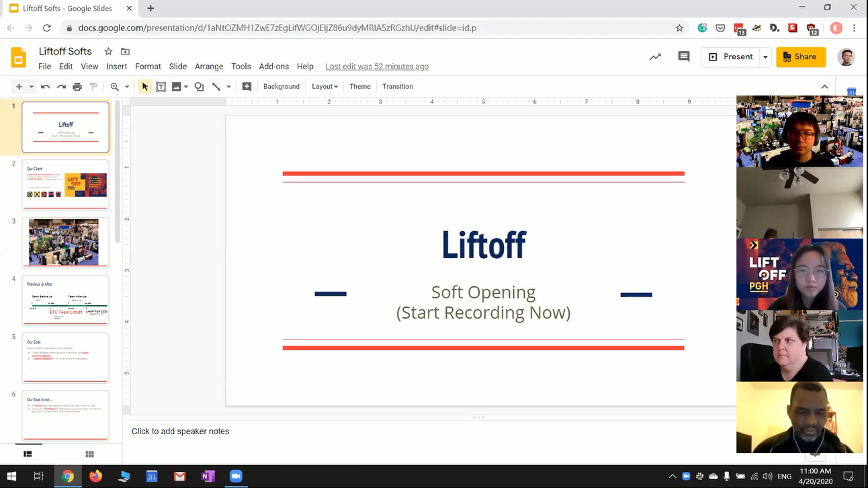Open Zoom from Windows taskbar
The width and height of the screenshot is (868, 488).
(x=236, y=476)
